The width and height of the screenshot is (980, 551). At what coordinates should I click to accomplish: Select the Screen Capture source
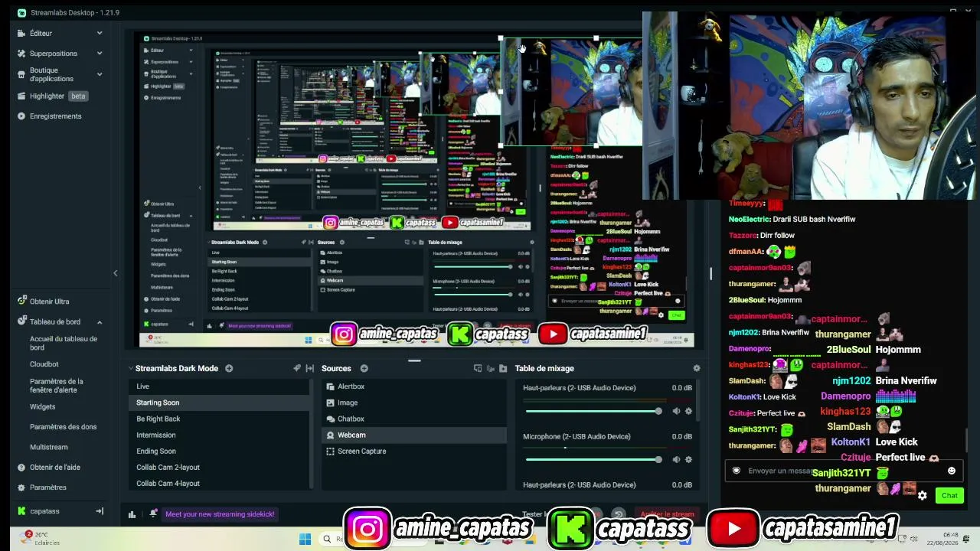click(x=414, y=452)
